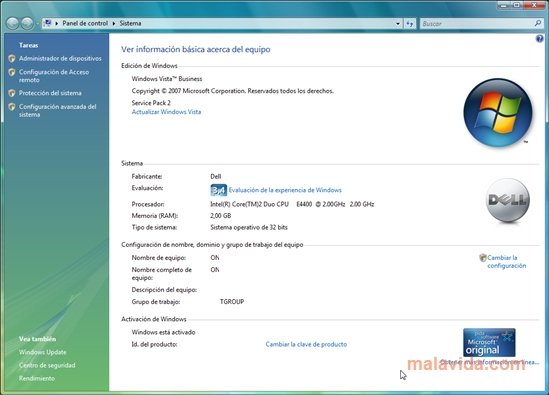Click the shield icon beside Cambiar la configuración

(x=483, y=258)
